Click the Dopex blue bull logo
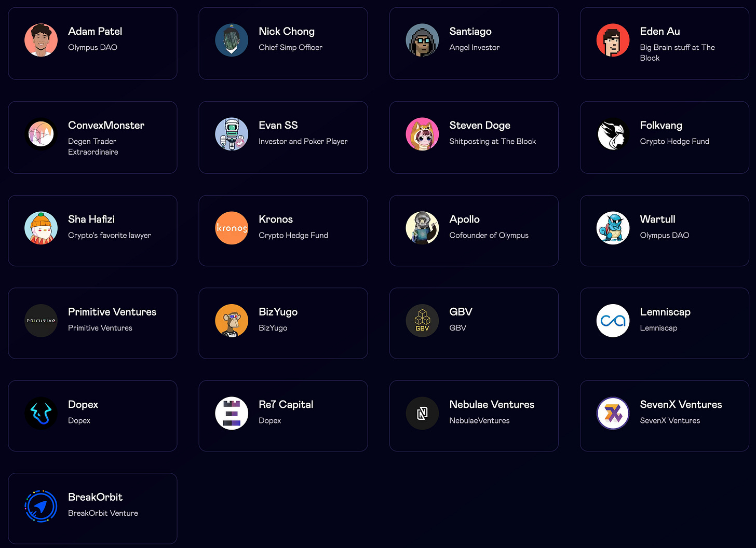The height and width of the screenshot is (548, 756). tap(41, 413)
